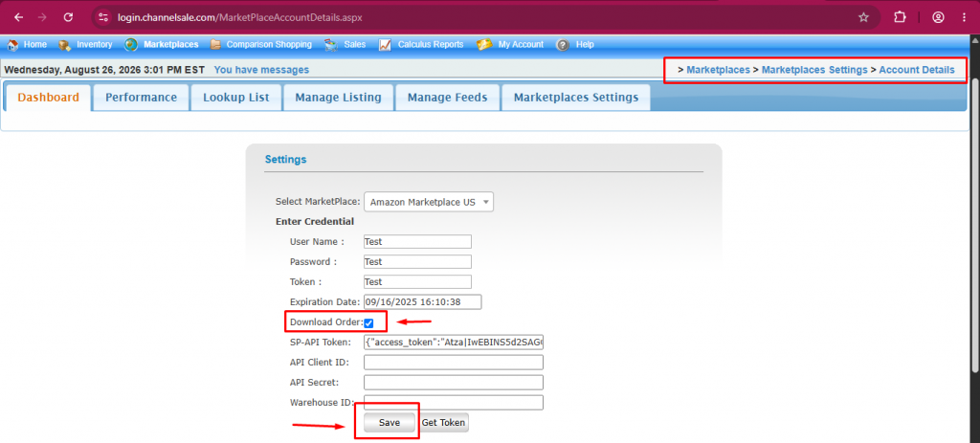Screen dimensions: 980x443
Task: Open the browser extensions puzzle icon
Action: click(x=900, y=17)
